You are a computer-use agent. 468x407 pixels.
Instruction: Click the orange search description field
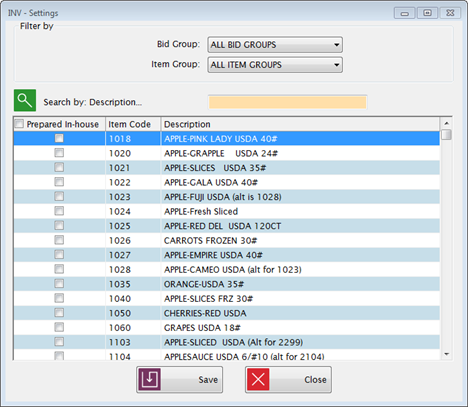[x=287, y=102]
